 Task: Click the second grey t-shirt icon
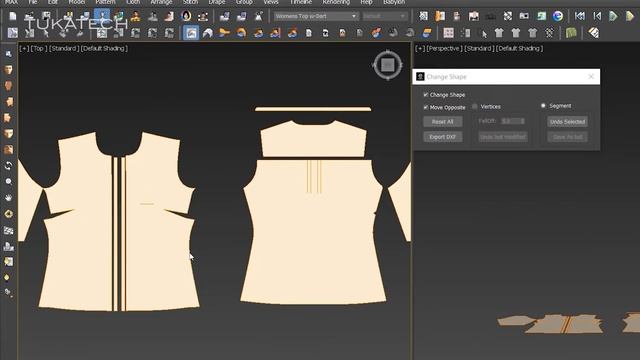click(x=516, y=33)
